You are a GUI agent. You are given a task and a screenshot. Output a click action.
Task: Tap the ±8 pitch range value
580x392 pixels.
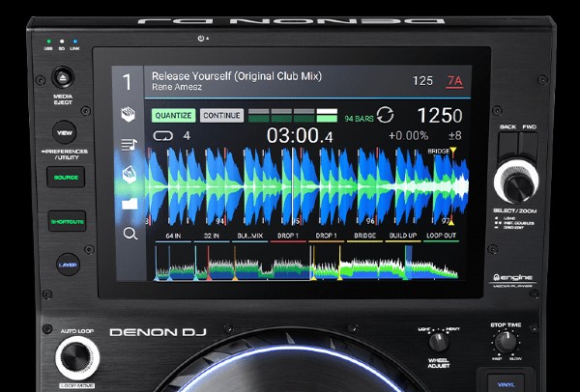pyautogui.click(x=454, y=135)
